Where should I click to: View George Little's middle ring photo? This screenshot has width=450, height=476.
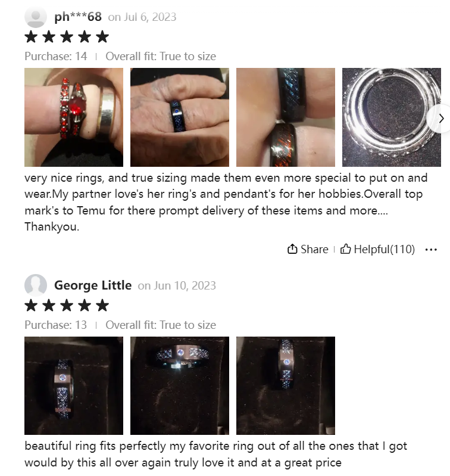pos(180,385)
